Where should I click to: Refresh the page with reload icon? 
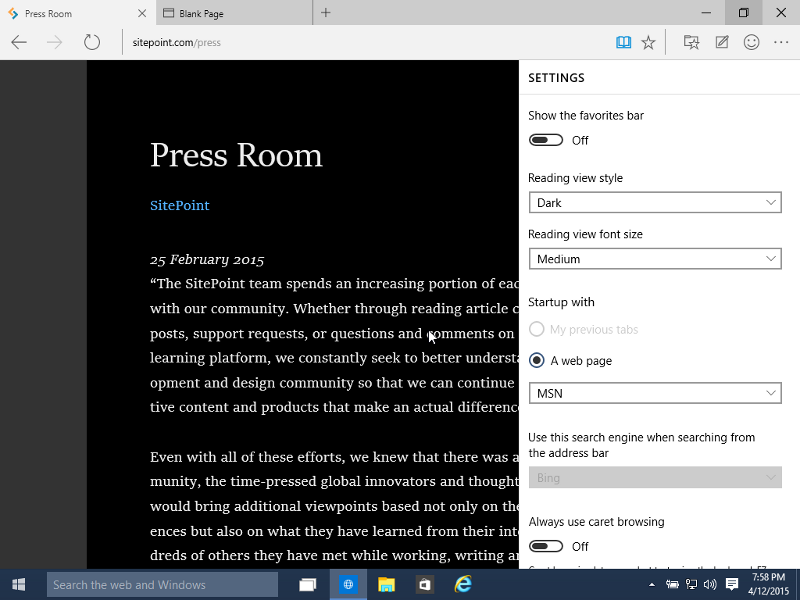tap(92, 42)
